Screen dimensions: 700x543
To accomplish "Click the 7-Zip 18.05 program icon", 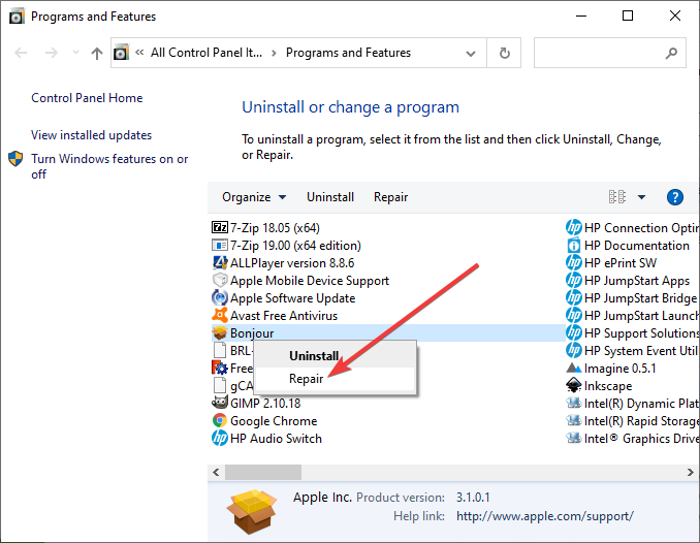I will pos(221,228).
